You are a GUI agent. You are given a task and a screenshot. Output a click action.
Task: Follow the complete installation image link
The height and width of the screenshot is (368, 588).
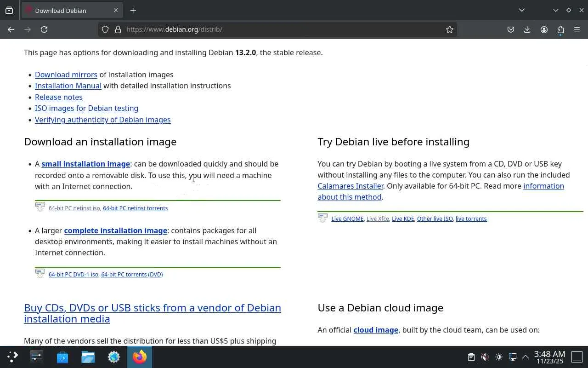pyautogui.click(x=116, y=230)
